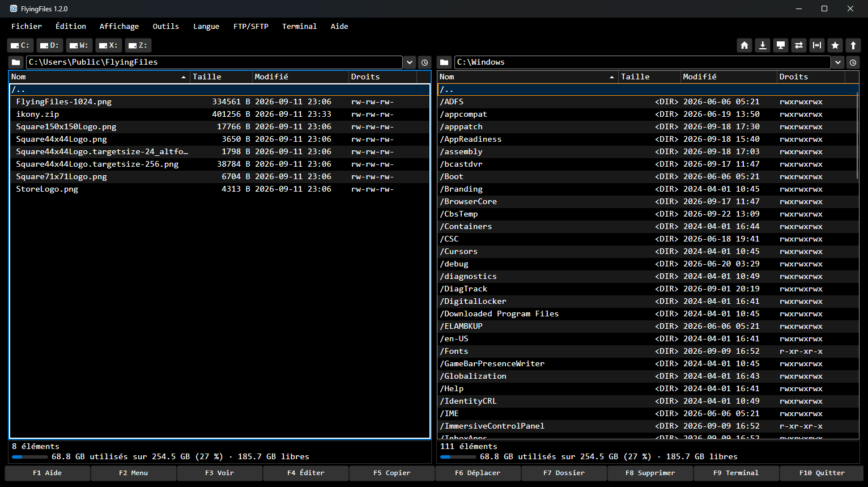
Task: Open the desktop monitor toolbar icon
Action: pyautogui.click(x=781, y=45)
